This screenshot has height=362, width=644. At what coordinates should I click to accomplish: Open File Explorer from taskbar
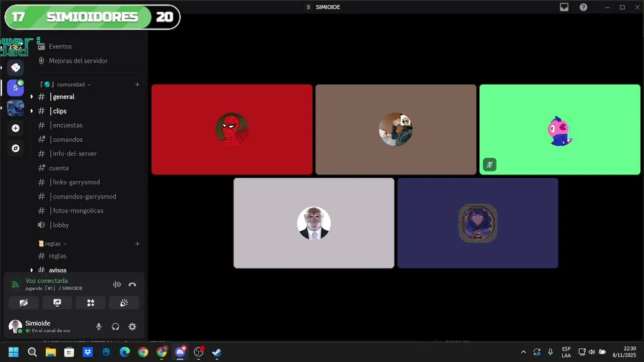(x=51, y=352)
